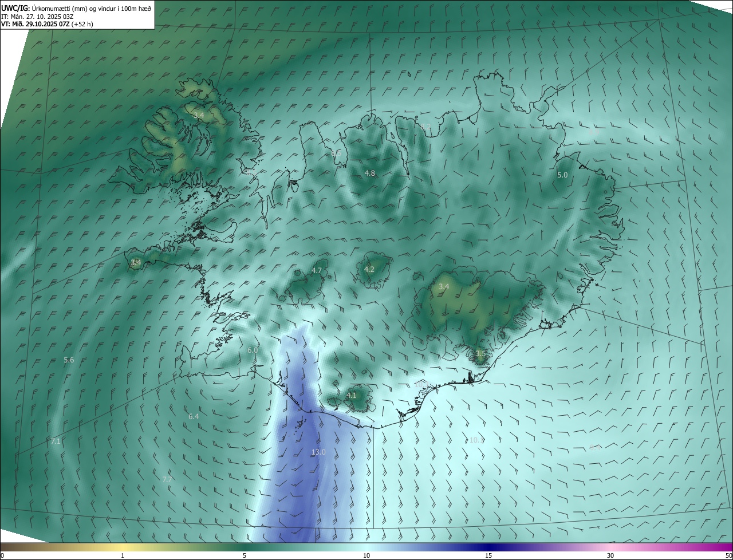Click the 3.4 label on the Westfjords peninsula
Screen dimensions: 733x560
click(x=199, y=116)
